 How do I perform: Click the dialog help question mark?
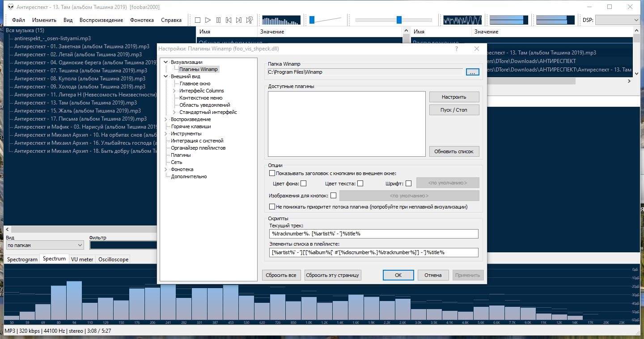click(456, 49)
